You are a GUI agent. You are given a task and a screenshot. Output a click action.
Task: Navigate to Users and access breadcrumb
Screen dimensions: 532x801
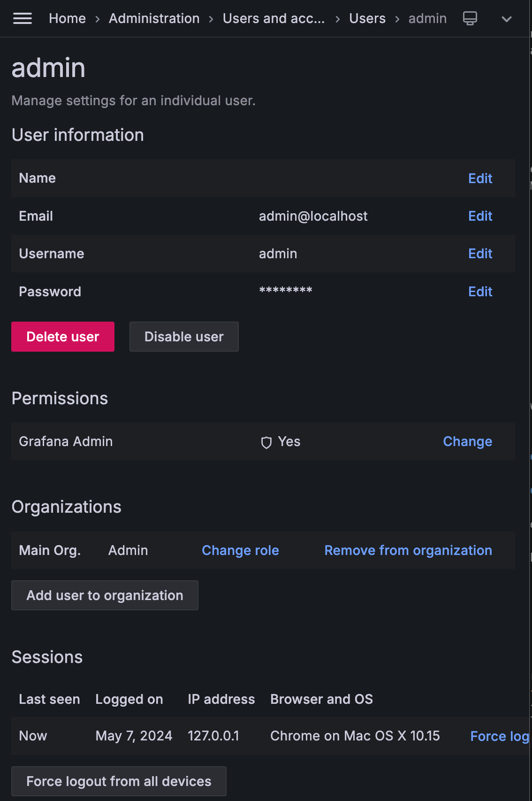click(x=274, y=19)
